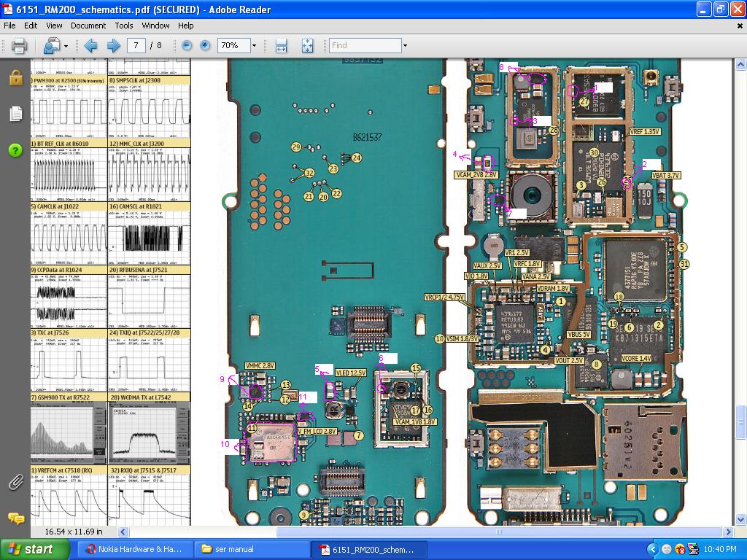This screenshot has height=560, width=747.
Task: Click the VBAT 3.7V label
Action: point(665,176)
